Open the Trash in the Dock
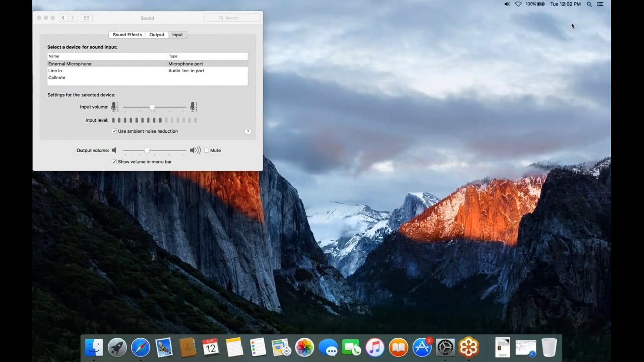The width and height of the screenshot is (644, 362). coord(549,347)
